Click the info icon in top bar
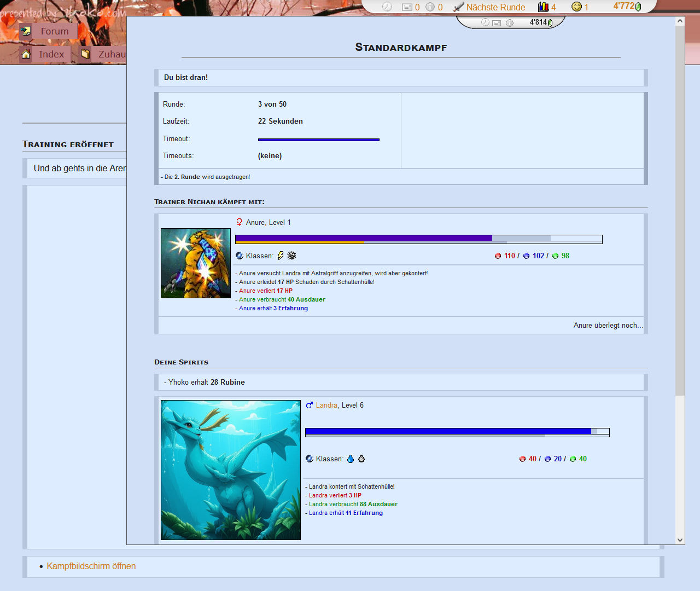Viewport: 700px width, 591px height. coord(430,7)
